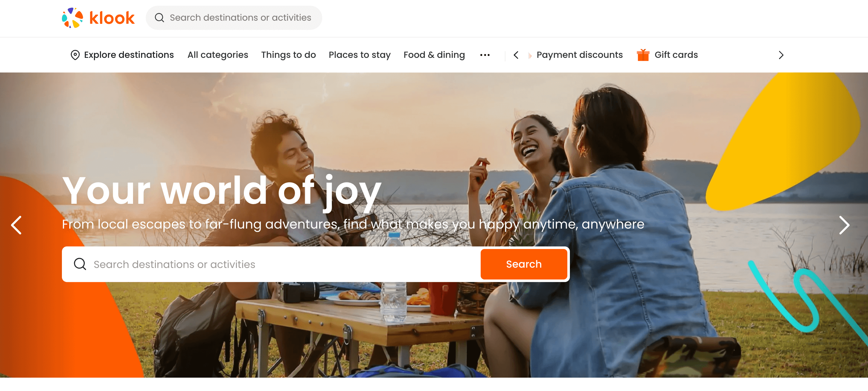
Task: Click the magnifier icon in hero search bar
Action: coord(80,264)
